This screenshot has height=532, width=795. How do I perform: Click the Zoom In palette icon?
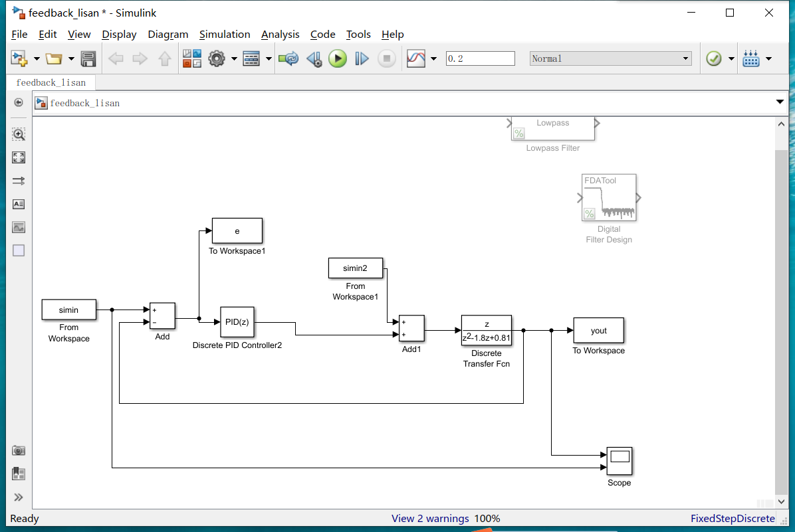tap(19, 134)
